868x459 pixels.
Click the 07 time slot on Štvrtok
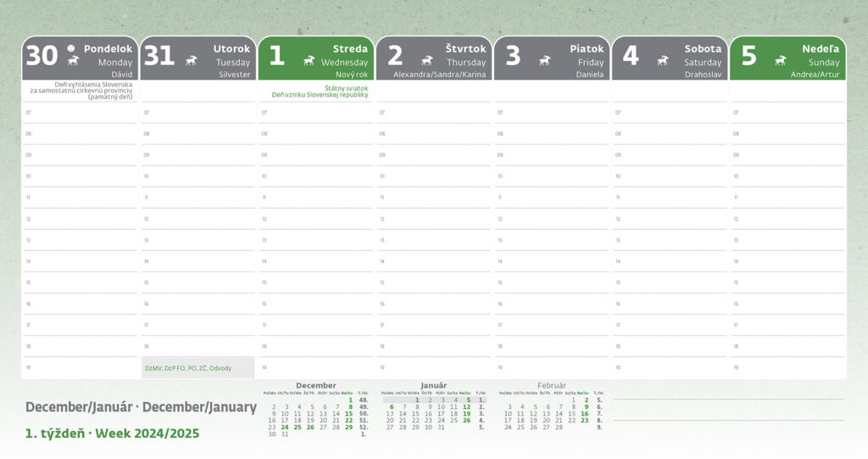(x=433, y=112)
